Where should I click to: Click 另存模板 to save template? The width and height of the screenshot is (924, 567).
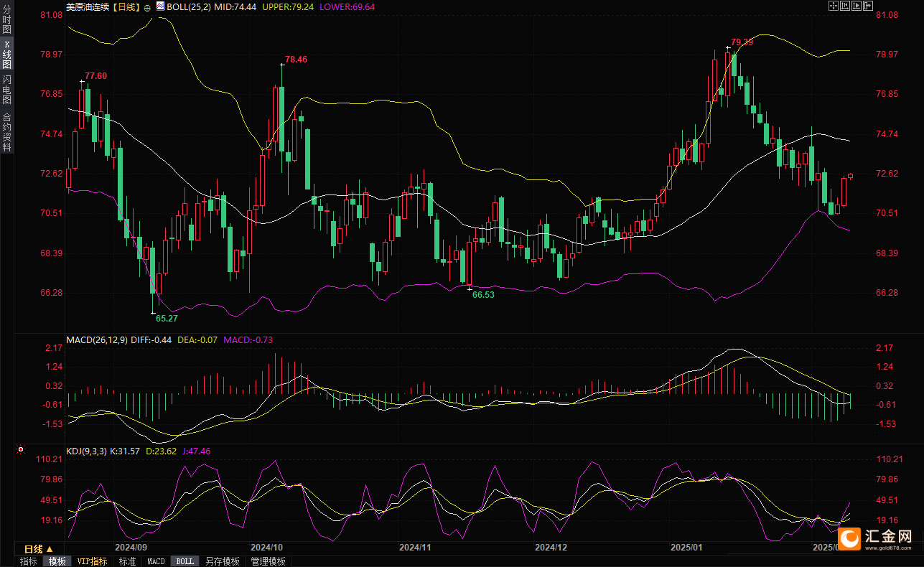pos(222,561)
